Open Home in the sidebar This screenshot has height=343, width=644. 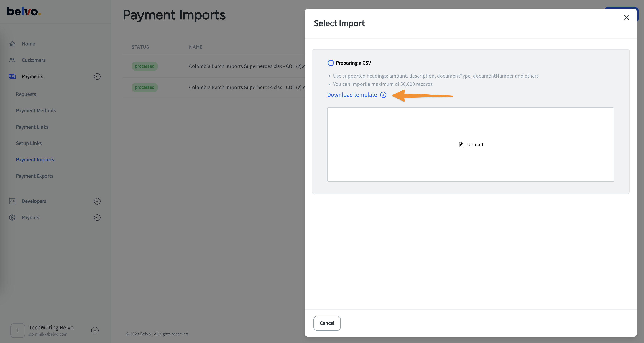tap(28, 44)
